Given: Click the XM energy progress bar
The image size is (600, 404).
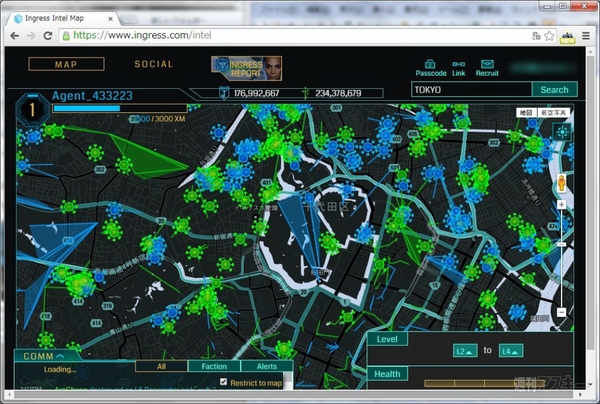Looking at the screenshot, I should pos(119,109).
